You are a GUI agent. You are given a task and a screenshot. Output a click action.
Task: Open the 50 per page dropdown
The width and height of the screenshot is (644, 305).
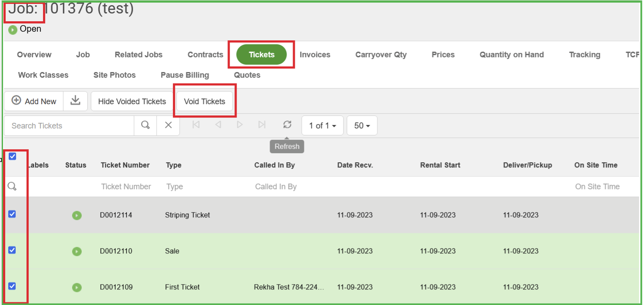pyautogui.click(x=362, y=126)
